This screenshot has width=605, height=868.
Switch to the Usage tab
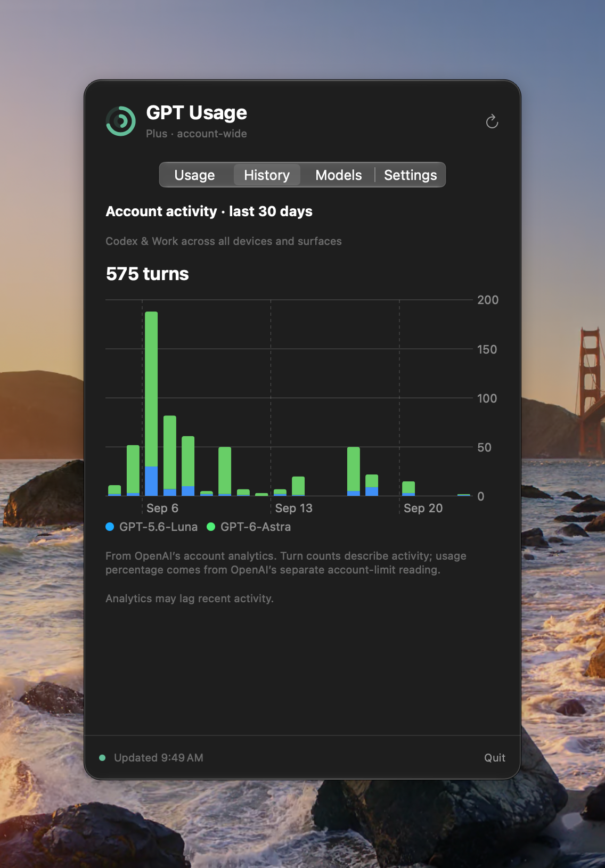[194, 175]
